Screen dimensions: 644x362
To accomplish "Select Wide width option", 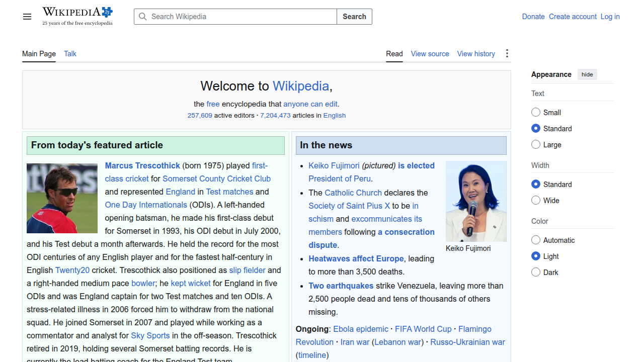I will (x=536, y=201).
